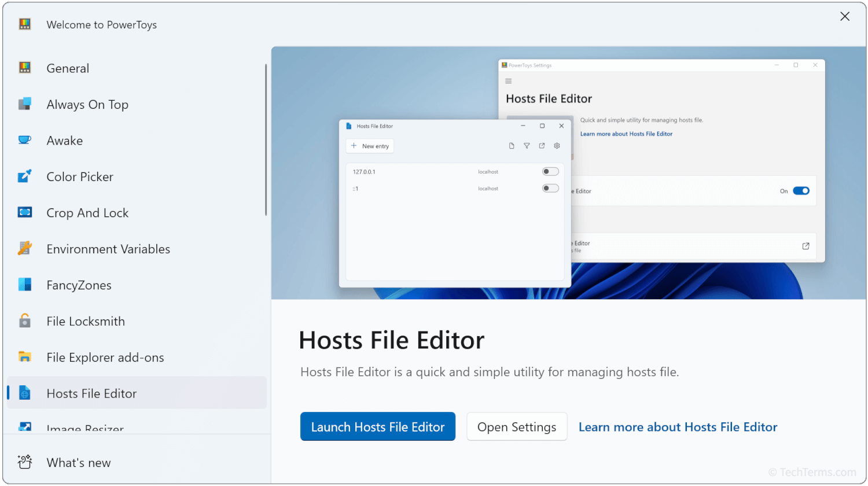Click the PowerToys logo in title bar
Screen dimensions: 868x486
tap(25, 24)
